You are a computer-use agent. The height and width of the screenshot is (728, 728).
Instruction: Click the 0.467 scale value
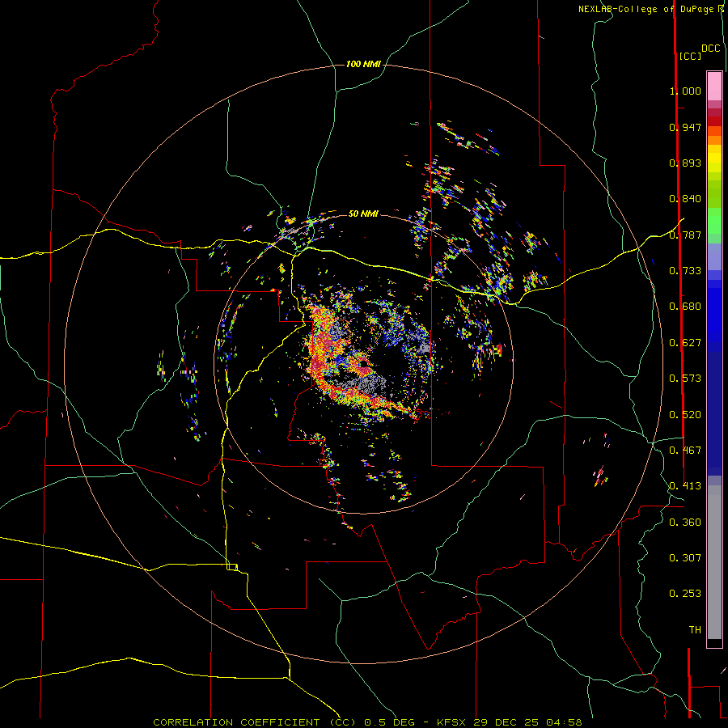685,451
